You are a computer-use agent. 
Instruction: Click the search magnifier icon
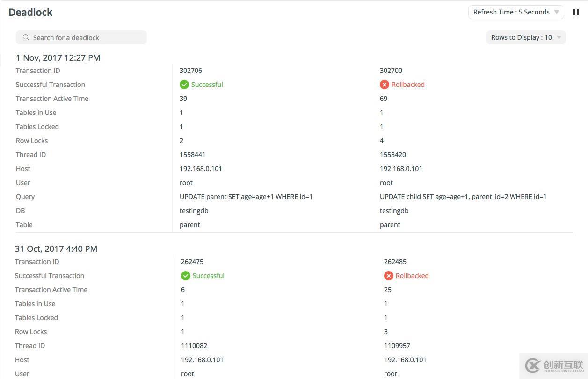(x=26, y=37)
